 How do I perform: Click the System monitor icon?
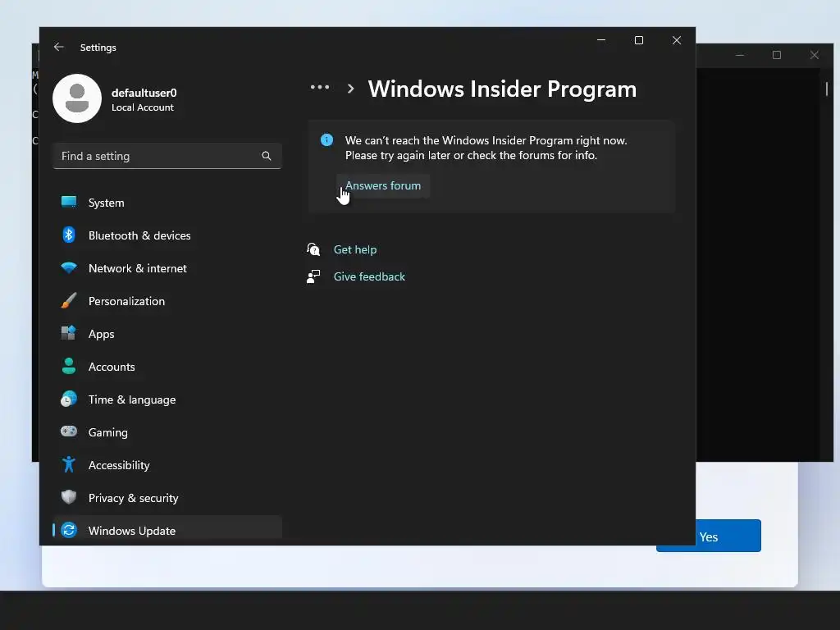coord(69,202)
